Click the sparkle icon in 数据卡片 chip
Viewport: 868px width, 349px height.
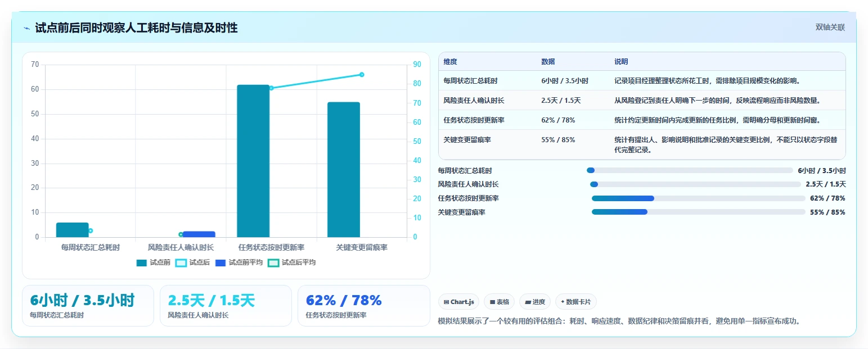(563, 302)
